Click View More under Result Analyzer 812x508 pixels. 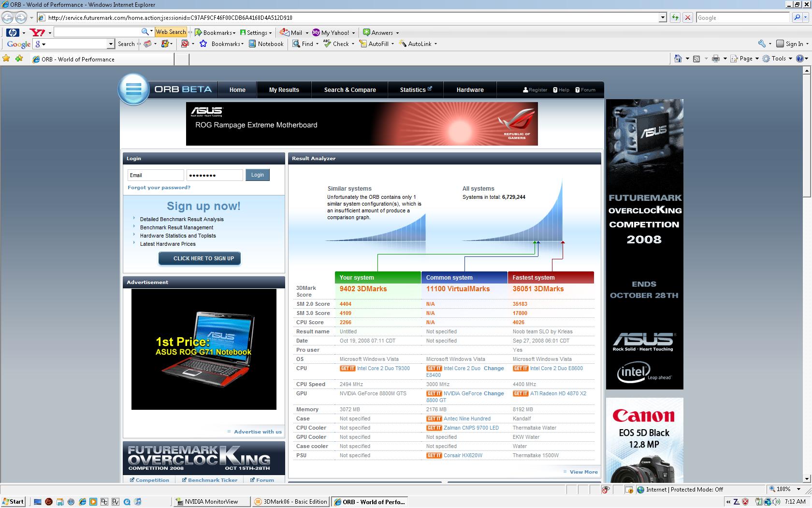583,472
